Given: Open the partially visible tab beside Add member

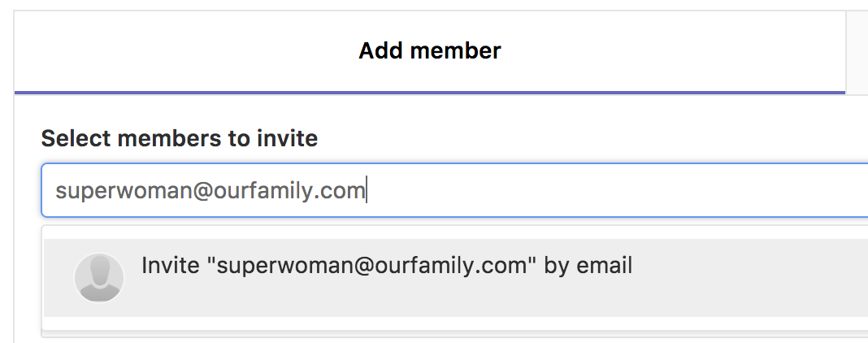Looking at the screenshot, I should point(857,52).
